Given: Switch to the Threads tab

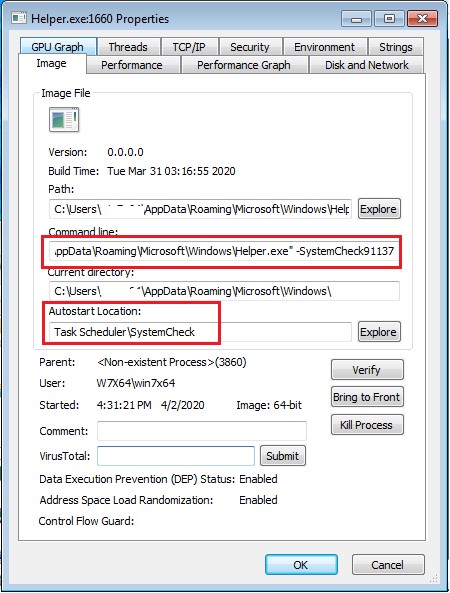Looking at the screenshot, I should (128, 47).
